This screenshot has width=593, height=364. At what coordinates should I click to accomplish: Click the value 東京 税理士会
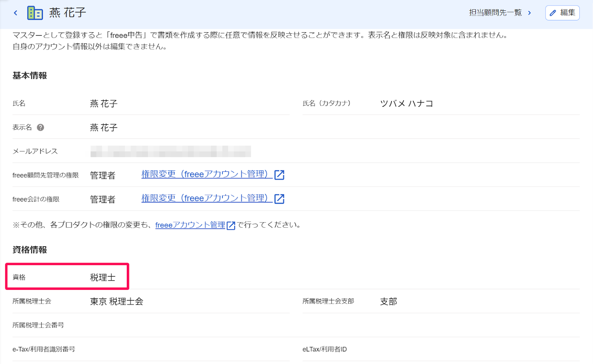click(117, 302)
